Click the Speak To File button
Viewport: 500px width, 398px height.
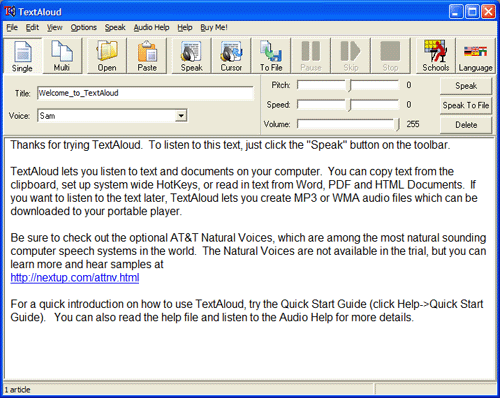point(466,105)
